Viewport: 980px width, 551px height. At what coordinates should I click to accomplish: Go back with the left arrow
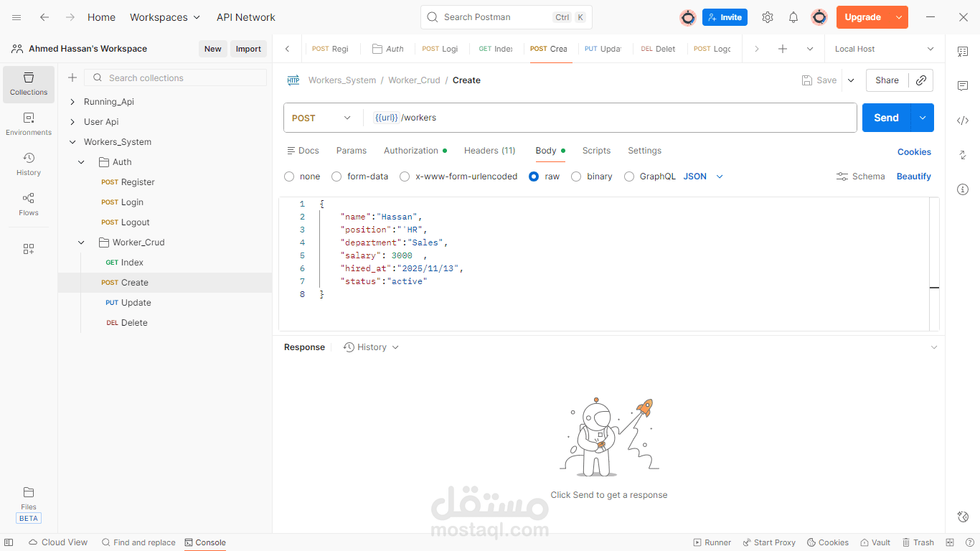[x=44, y=17]
